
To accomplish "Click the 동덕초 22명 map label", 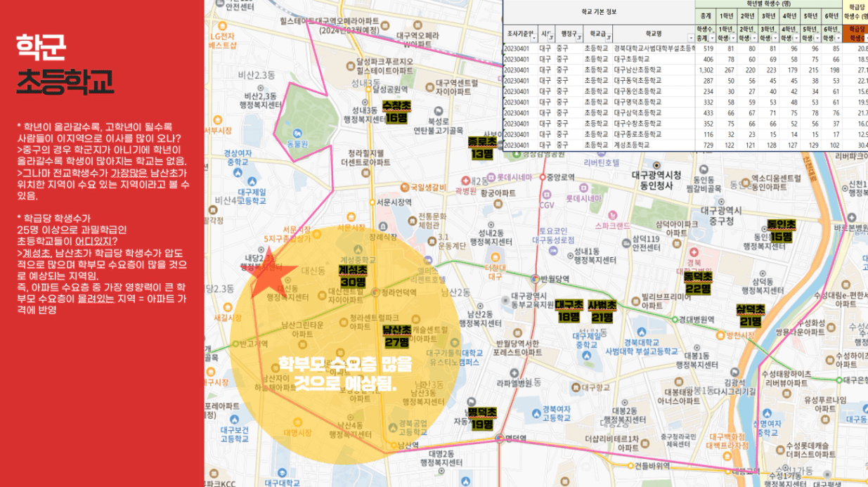I will pos(698,283).
